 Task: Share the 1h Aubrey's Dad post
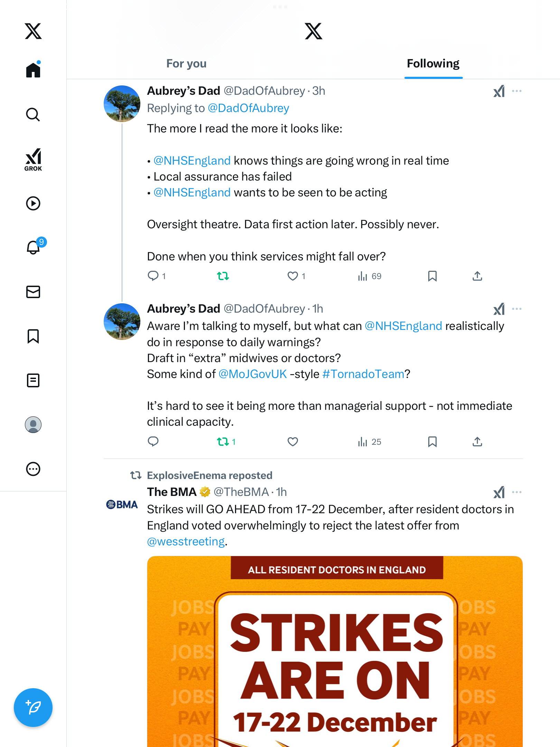[477, 442]
